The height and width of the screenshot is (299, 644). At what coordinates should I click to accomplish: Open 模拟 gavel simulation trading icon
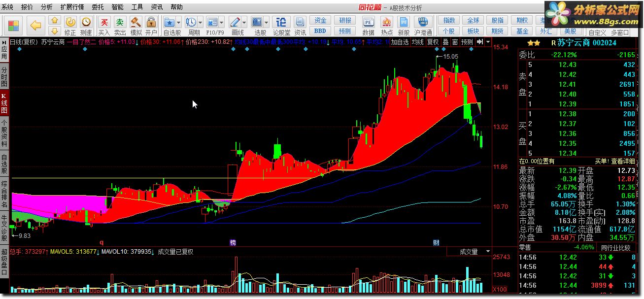136,22
